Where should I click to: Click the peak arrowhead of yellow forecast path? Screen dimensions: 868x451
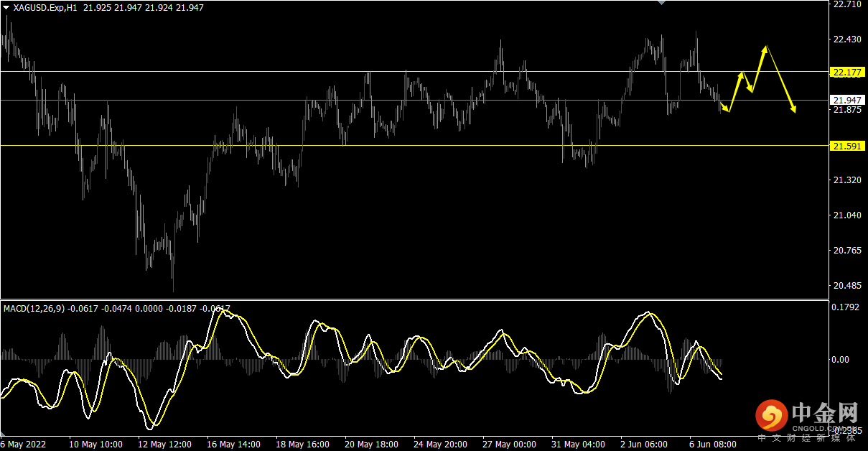click(x=765, y=49)
